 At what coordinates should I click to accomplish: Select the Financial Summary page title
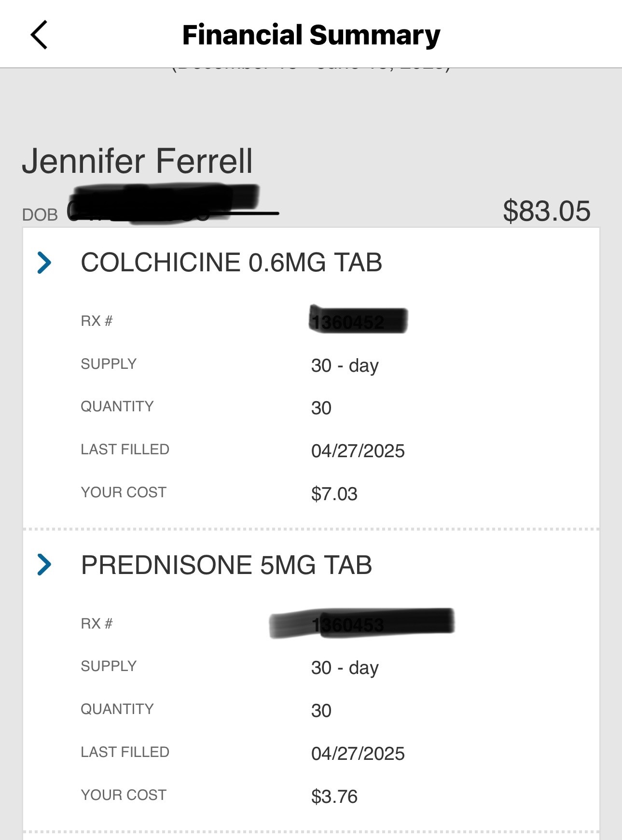coord(311,35)
